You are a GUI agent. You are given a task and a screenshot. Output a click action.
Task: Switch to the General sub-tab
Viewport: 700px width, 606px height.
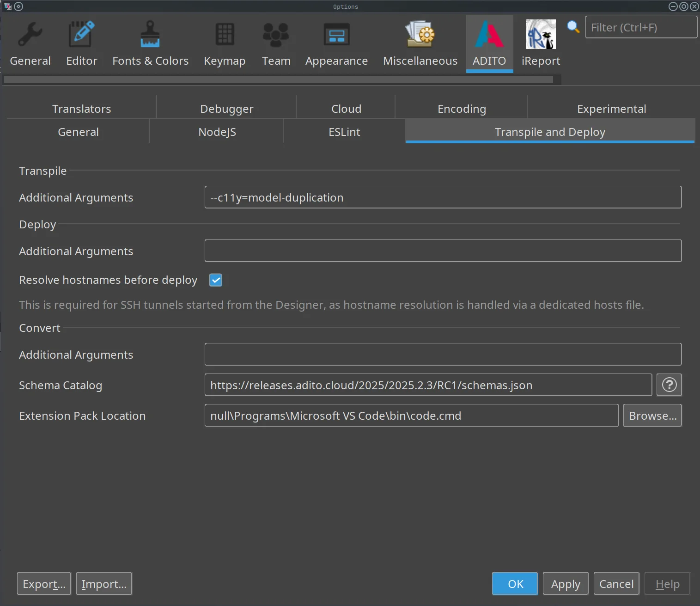(78, 132)
